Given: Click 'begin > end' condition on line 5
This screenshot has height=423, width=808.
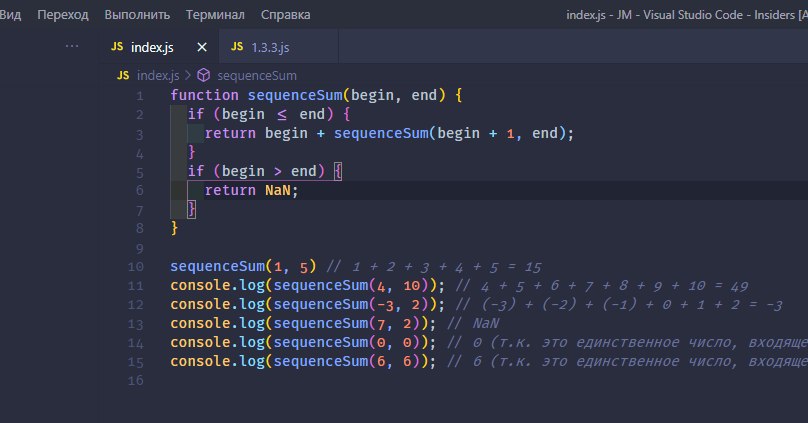Looking at the screenshot, I should coord(268,171).
